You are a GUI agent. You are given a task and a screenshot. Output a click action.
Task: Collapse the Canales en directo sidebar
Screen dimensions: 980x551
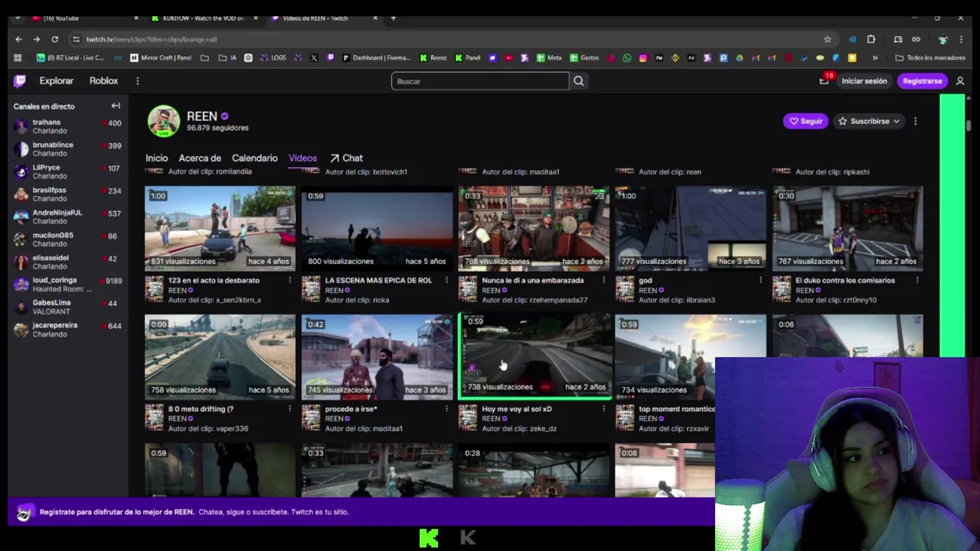tap(116, 106)
